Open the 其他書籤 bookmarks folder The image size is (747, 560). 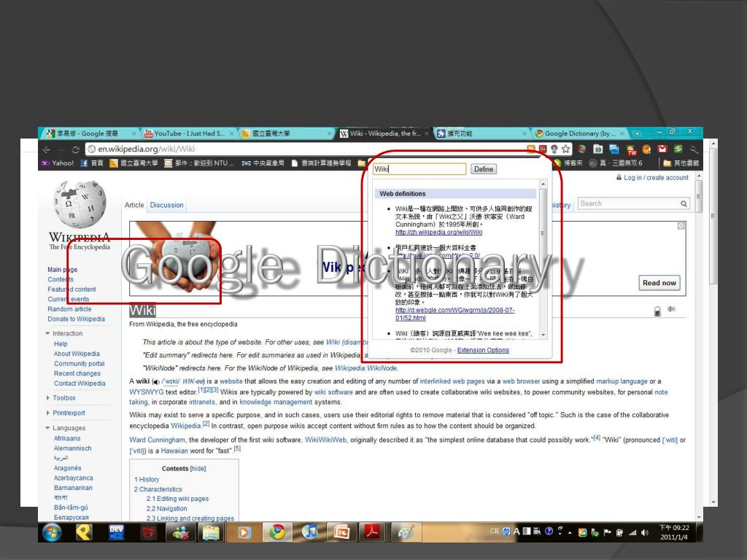pos(681,163)
